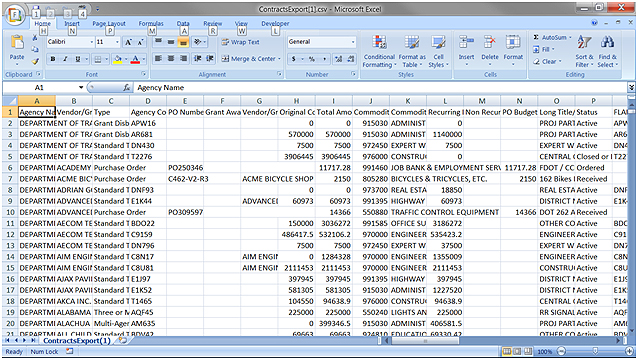
Task: Open the Name Box dropdown arrow
Action: [x=81, y=87]
